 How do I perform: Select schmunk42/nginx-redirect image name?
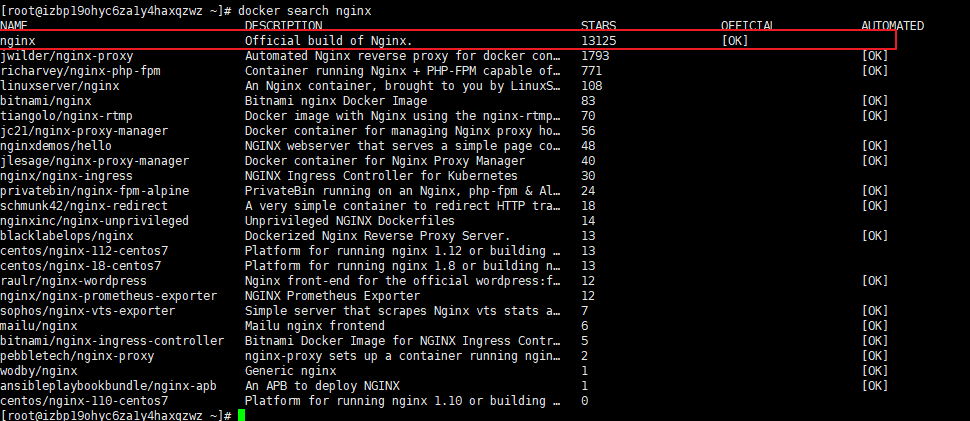(x=84, y=206)
